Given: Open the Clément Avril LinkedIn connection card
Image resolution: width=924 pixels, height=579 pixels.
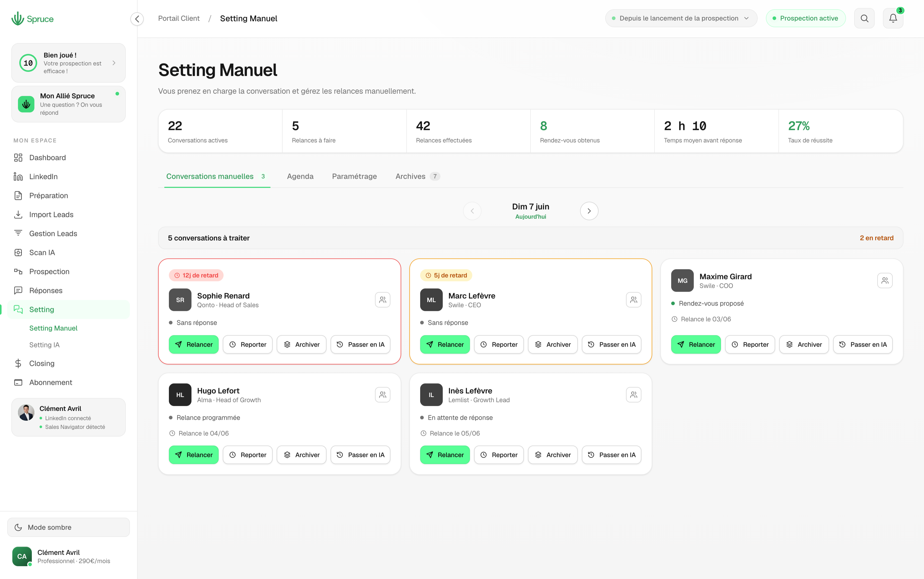Looking at the screenshot, I should coord(69,417).
